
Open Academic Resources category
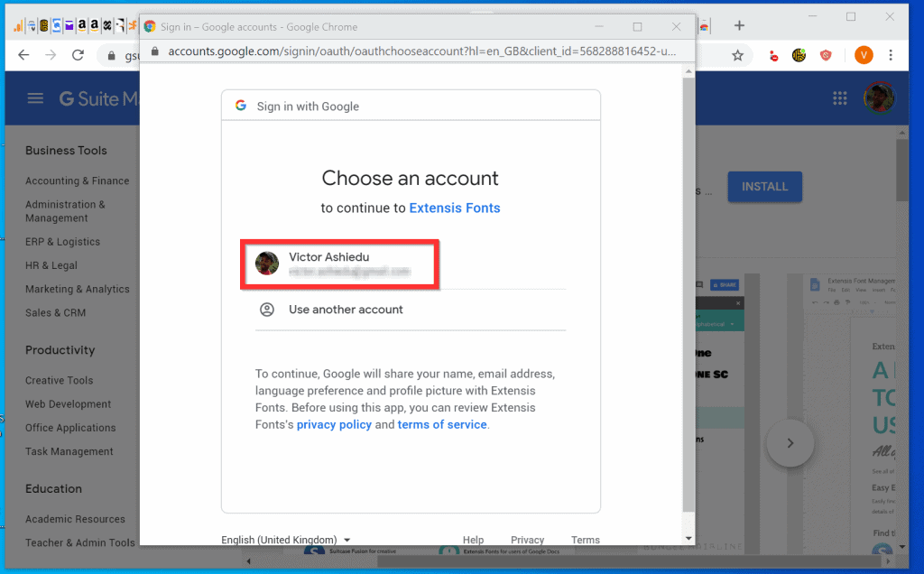[75, 519]
